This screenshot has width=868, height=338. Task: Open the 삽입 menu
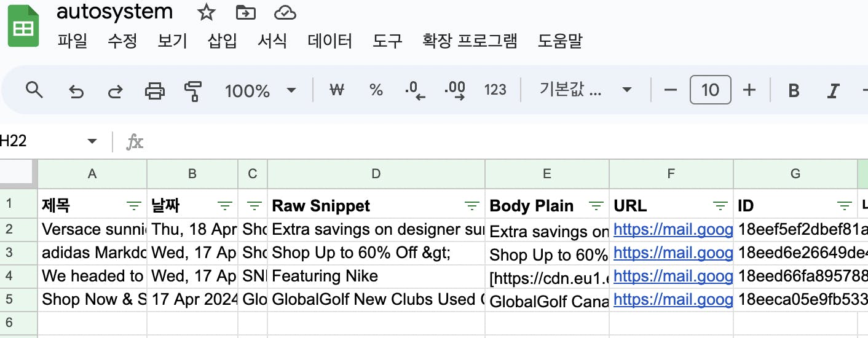pyautogui.click(x=222, y=41)
